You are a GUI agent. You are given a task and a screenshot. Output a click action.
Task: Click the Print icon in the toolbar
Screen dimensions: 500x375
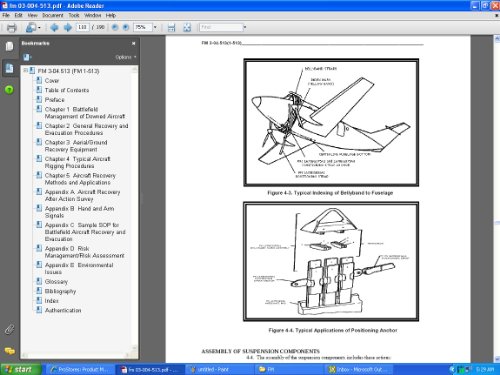[12, 28]
